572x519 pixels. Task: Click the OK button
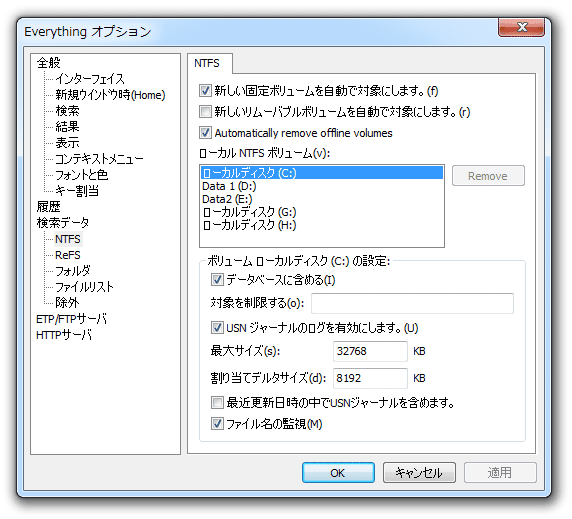tap(338, 473)
